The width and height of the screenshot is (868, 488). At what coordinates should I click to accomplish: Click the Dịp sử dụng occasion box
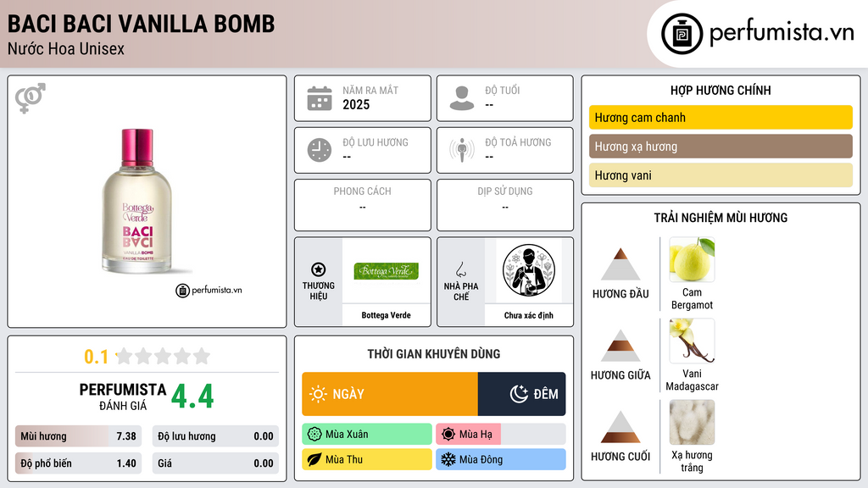[505, 205]
